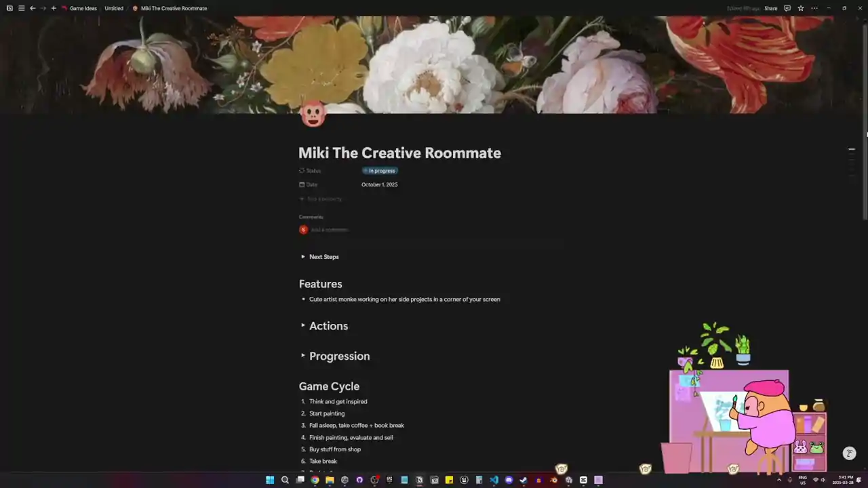Open Task View in taskbar
The image size is (868, 488).
click(300, 480)
